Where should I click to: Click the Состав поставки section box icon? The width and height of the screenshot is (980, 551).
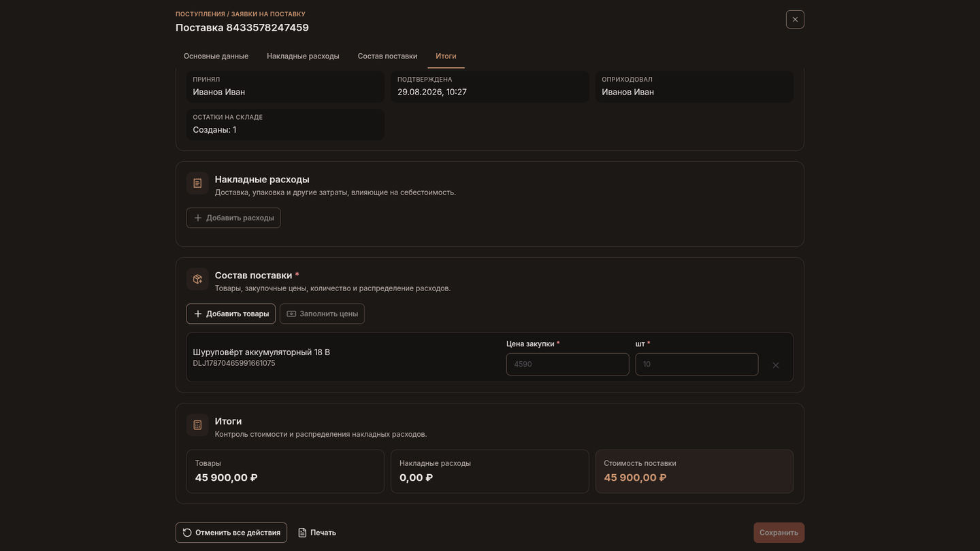197,279
